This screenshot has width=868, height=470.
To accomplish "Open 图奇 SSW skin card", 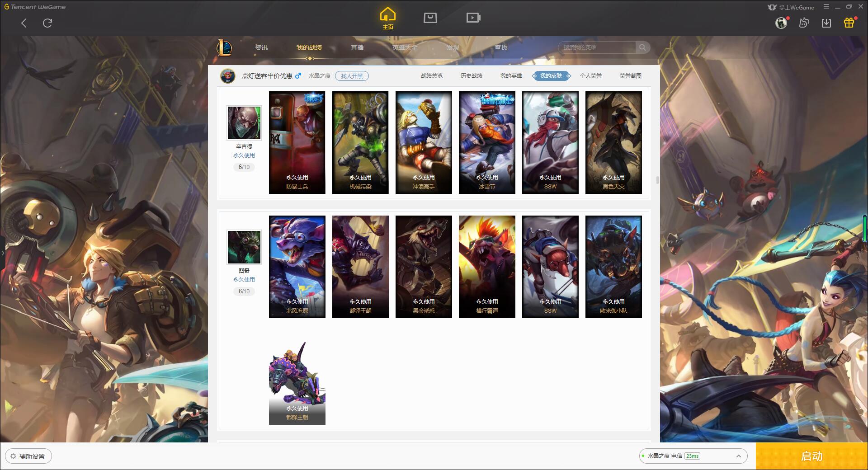I will click(550, 267).
